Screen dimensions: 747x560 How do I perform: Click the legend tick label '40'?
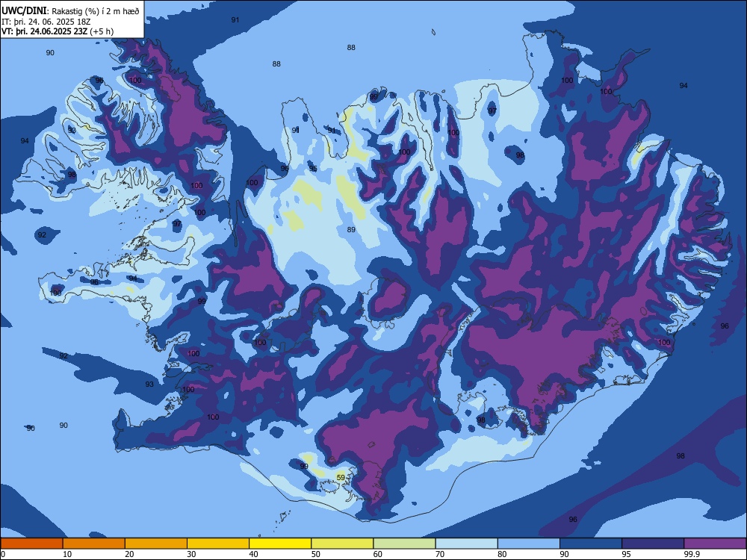click(253, 554)
